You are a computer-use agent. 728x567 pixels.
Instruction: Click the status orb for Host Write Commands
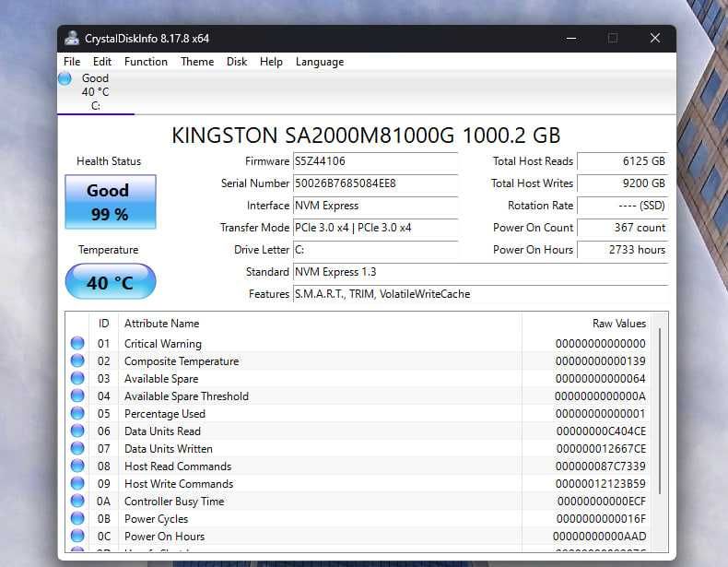[x=77, y=483]
